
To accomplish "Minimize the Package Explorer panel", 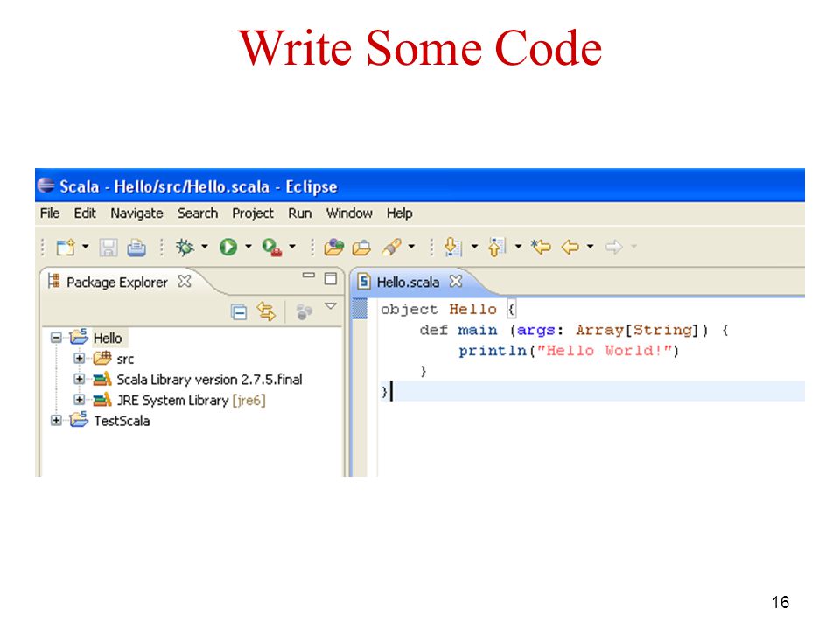I will point(309,276).
